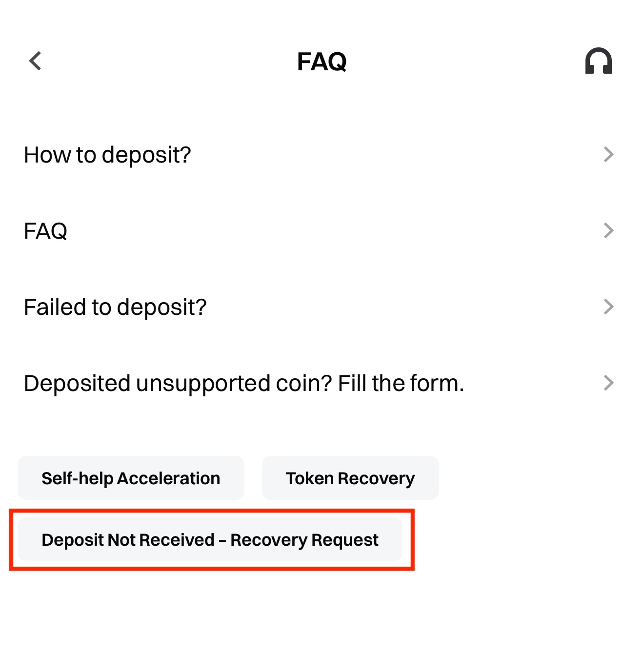The width and height of the screenshot is (644, 659).
Task: Click the Token Recovery button
Action: tap(350, 478)
